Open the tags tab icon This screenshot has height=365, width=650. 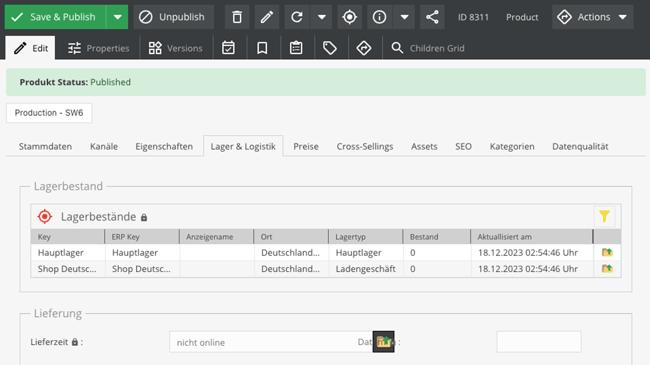coord(330,48)
